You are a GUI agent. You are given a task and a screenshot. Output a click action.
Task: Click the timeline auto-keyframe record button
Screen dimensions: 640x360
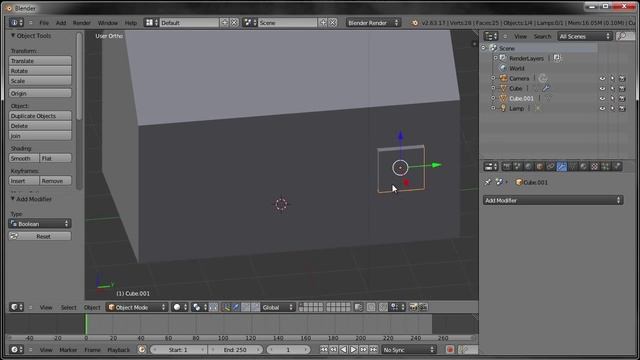coord(450,350)
